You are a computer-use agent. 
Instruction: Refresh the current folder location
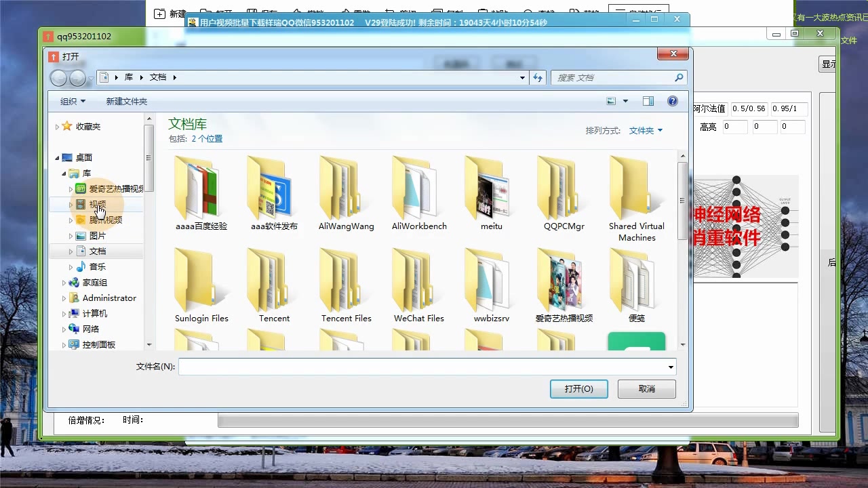pyautogui.click(x=538, y=77)
